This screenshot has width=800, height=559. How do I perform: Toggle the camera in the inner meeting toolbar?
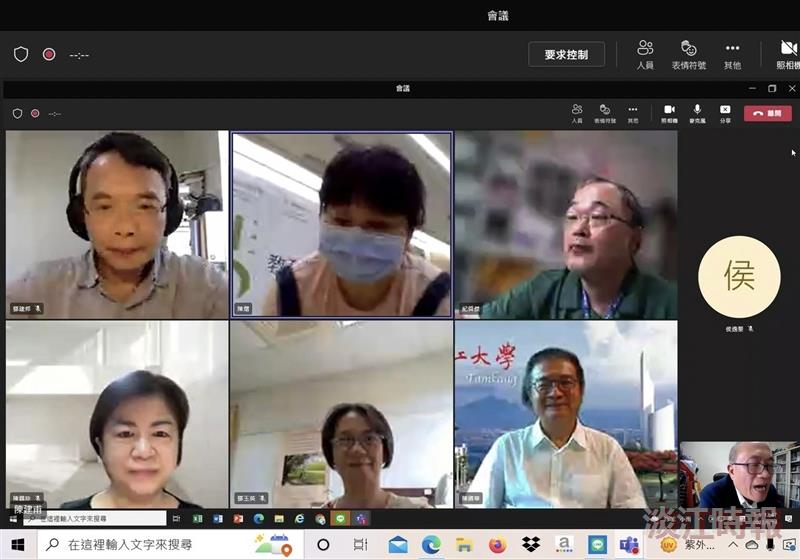coord(669,113)
